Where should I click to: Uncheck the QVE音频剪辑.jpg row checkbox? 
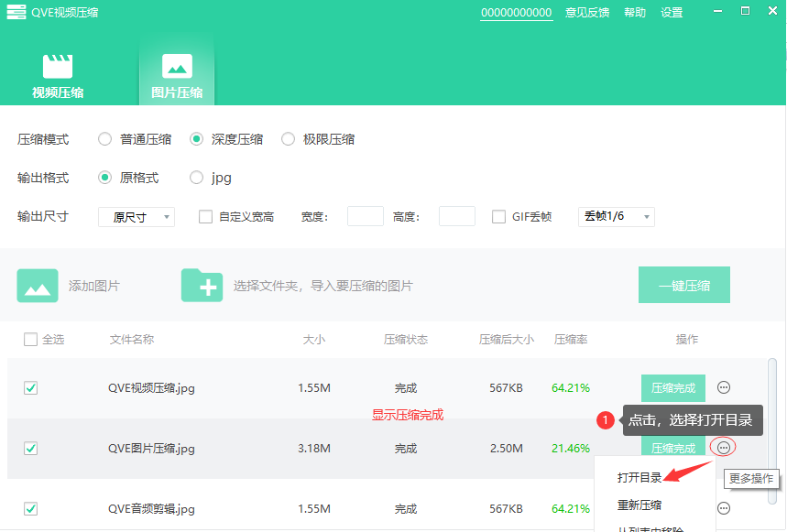point(30,509)
